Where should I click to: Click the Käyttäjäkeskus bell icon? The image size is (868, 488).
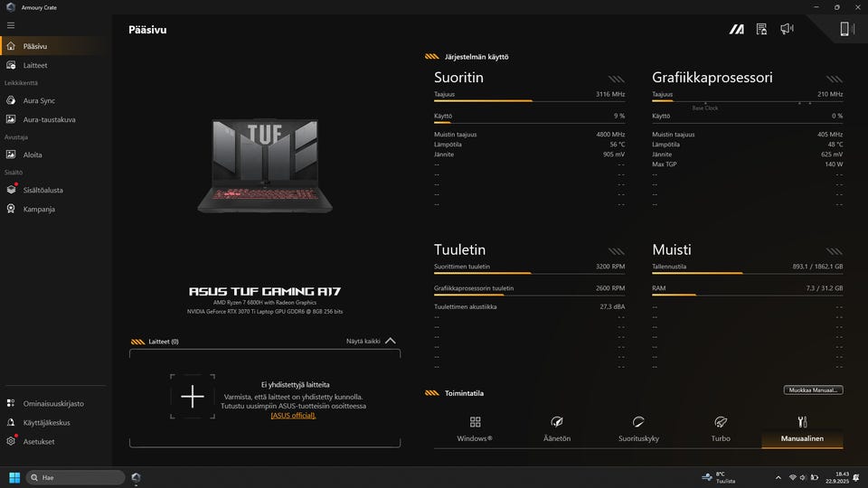[x=11, y=422]
